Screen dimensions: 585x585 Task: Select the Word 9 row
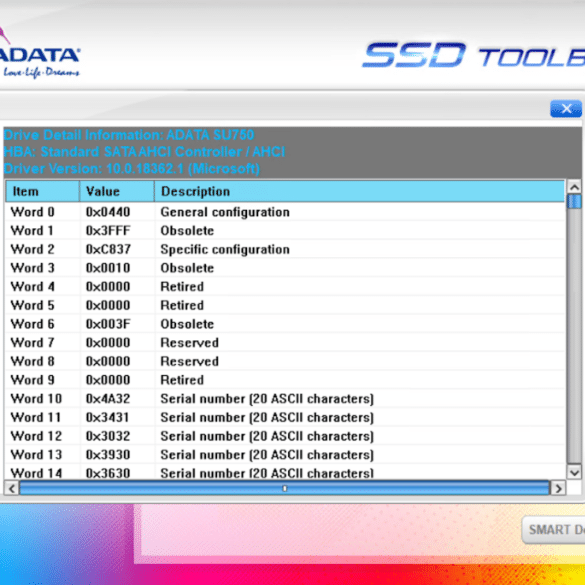pyautogui.click(x=285, y=380)
